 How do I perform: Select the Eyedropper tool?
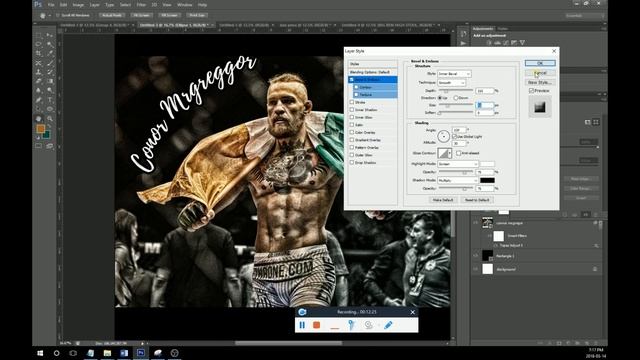point(49,53)
